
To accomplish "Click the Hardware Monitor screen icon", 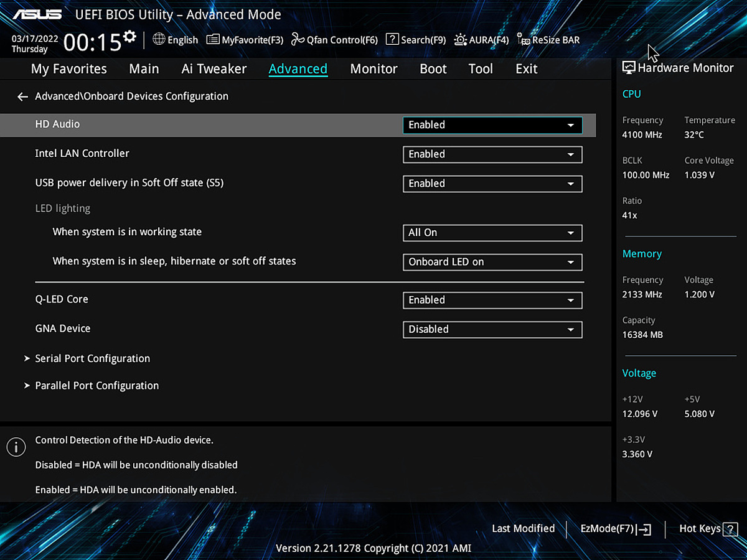I will point(629,68).
